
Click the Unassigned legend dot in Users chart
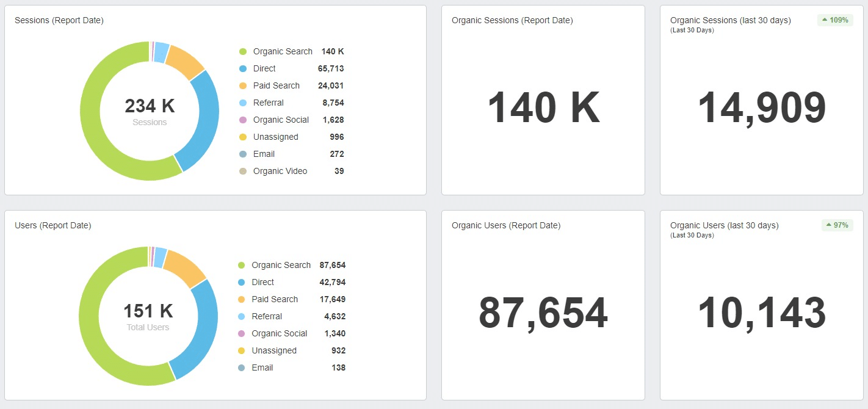point(243,350)
